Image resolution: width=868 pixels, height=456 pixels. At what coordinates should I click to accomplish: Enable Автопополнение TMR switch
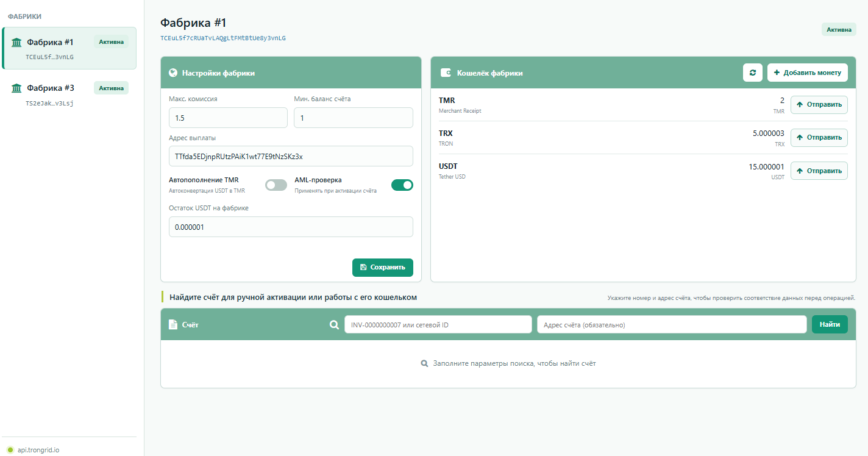[x=276, y=185]
